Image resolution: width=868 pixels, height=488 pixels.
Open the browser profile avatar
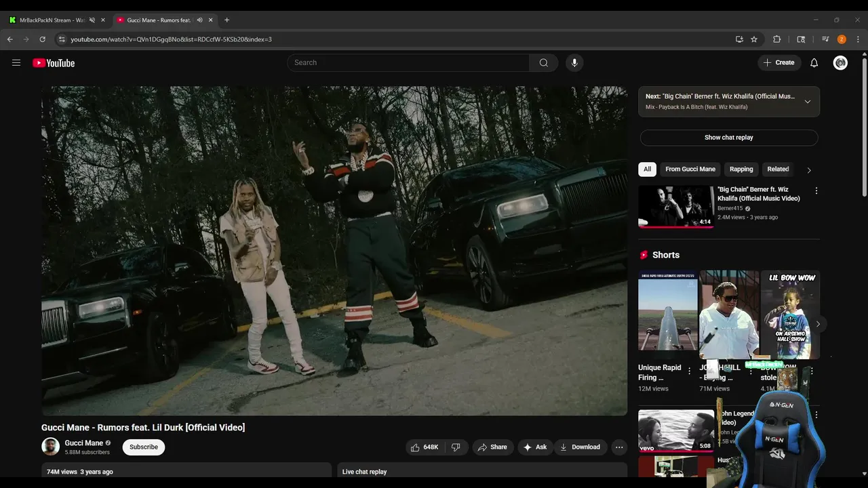842,39
